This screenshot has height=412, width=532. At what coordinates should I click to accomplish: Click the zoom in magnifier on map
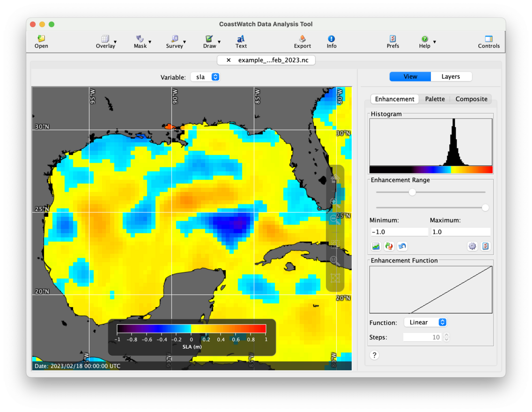[335, 202]
